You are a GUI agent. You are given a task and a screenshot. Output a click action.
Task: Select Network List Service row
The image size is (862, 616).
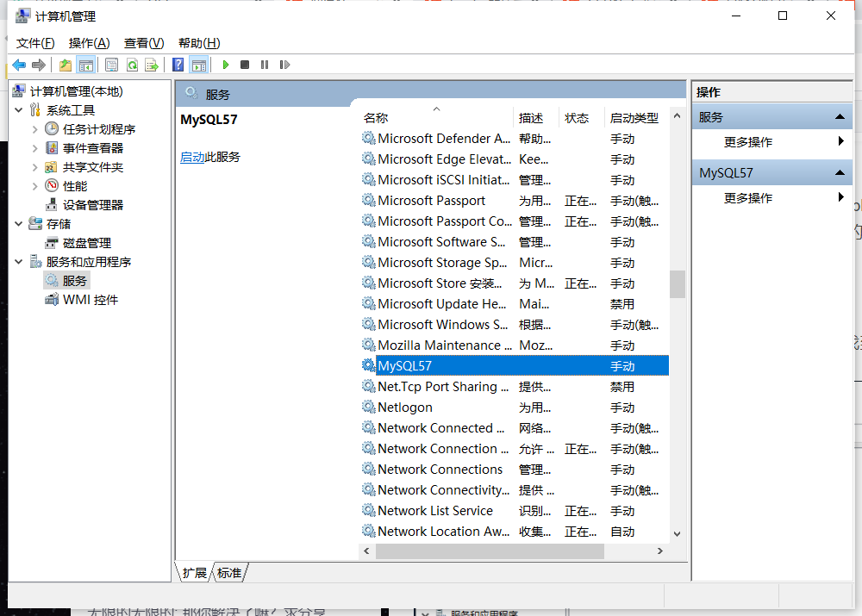pyautogui.click(x=515, y=511)
